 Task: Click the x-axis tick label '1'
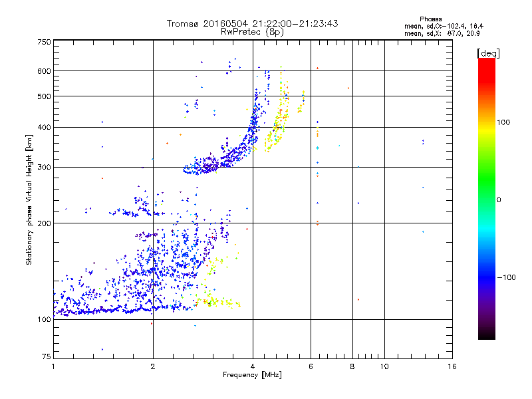53,366
